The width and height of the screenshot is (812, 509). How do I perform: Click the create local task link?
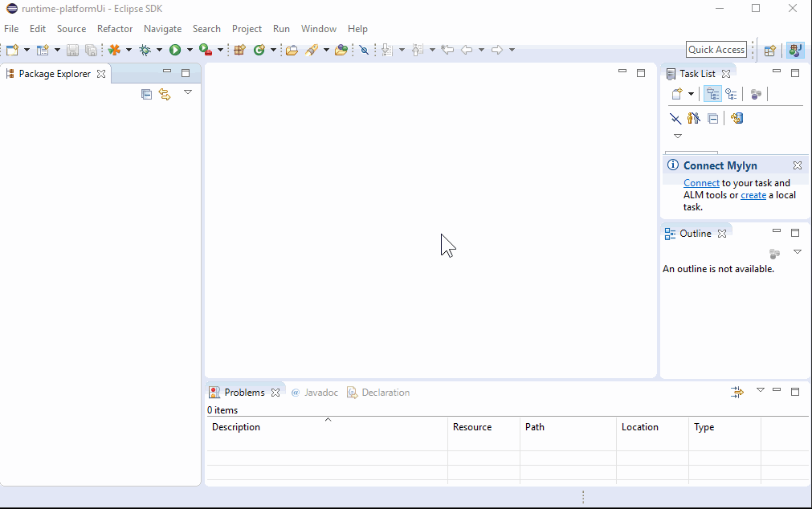753,195
